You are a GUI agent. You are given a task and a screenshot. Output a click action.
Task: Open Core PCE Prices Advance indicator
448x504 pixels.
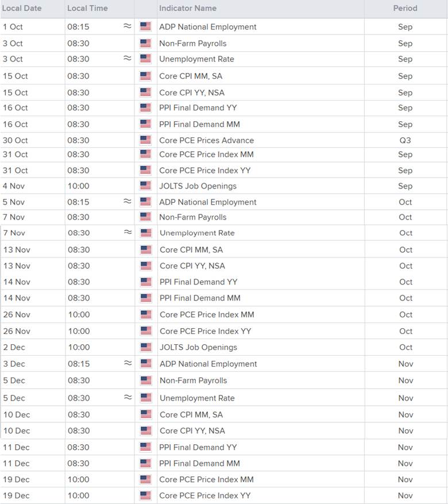click(206, 140)
